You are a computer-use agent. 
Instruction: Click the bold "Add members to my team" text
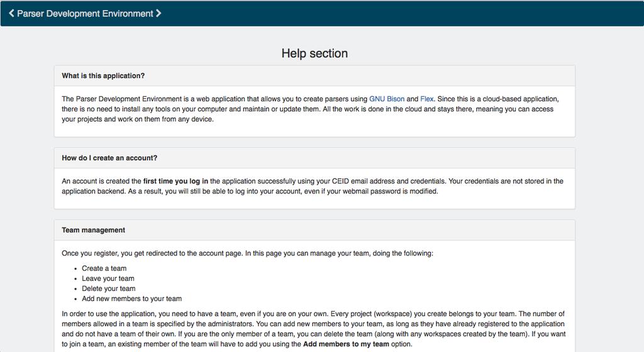(x=346, y=344)
